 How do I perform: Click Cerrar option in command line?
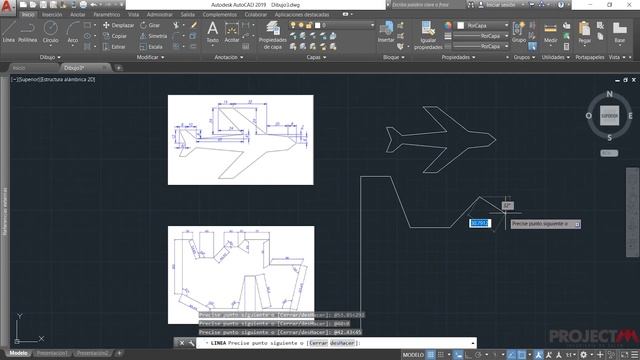coord(318,343)
